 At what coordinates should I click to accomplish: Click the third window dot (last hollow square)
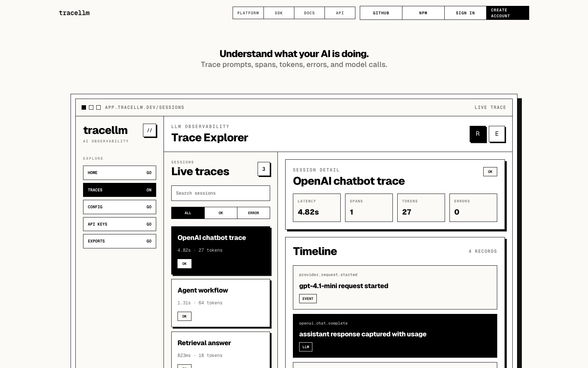point(98,107)
